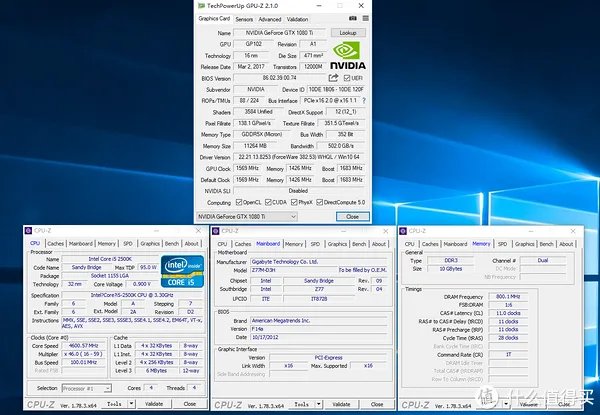Viewport: 600px width, 415px height.
Task: Toggle the DirectCompute 5.0 checkbox
Action: (320, 202)
